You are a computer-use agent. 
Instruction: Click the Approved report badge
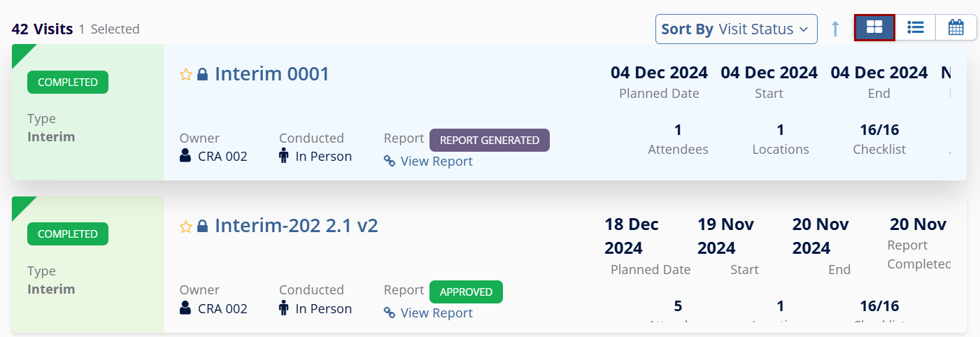click(x=466, y=292)
